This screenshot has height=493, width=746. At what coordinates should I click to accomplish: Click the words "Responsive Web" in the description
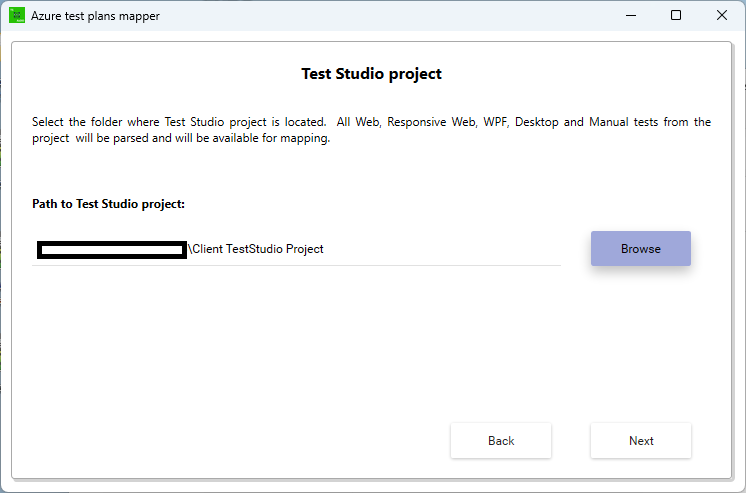click(416, 122)
